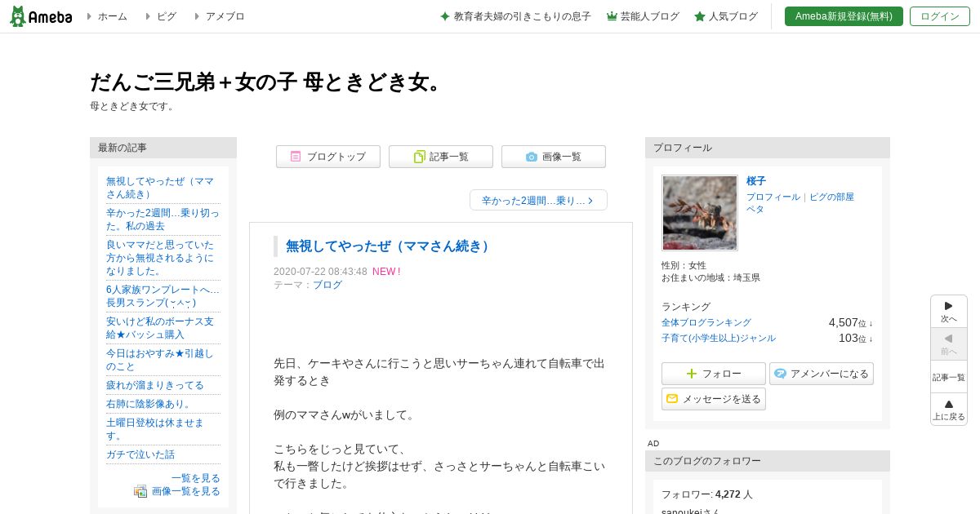Open sidebar article 疲れが溜まりきってる

click(x=155, y=385)
